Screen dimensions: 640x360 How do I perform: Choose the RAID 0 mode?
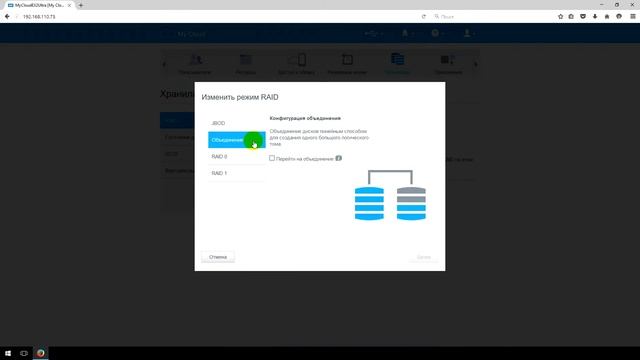tap(236, 157)
